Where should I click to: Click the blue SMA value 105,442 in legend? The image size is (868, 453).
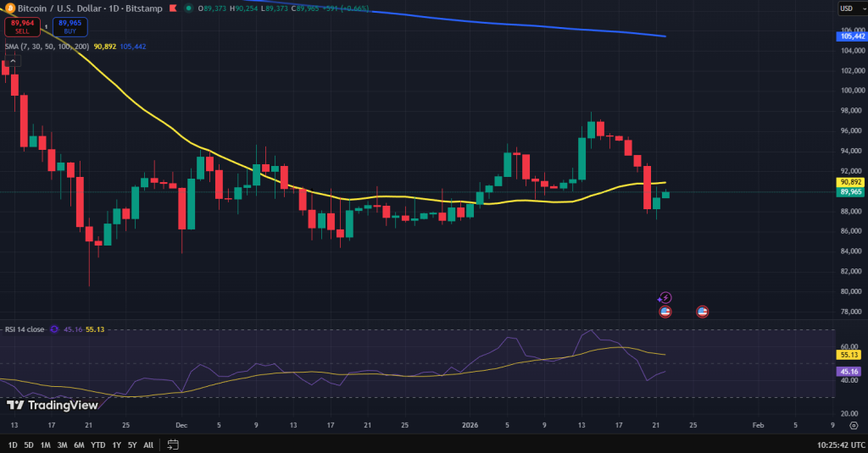(x=133, y=47)
